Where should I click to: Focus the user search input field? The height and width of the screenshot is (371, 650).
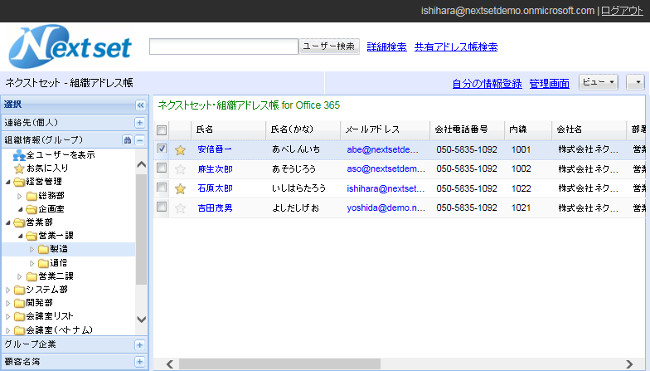click(x=223, y=46)
